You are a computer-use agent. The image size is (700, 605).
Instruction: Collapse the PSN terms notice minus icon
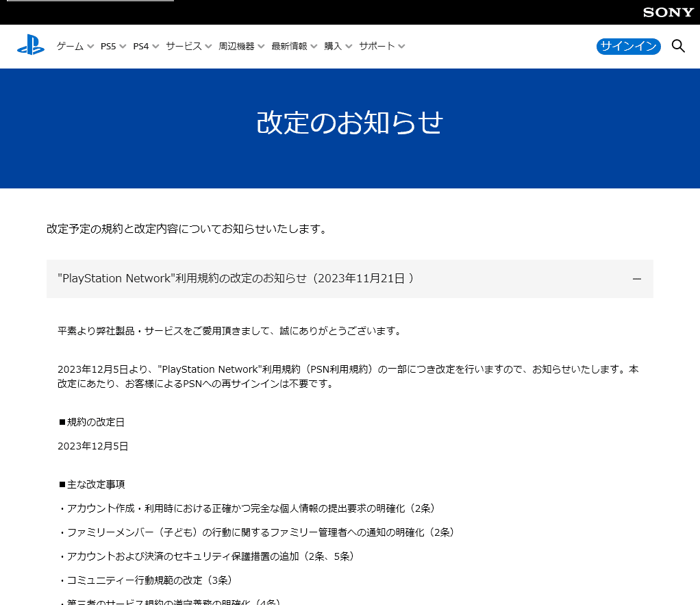637,279
